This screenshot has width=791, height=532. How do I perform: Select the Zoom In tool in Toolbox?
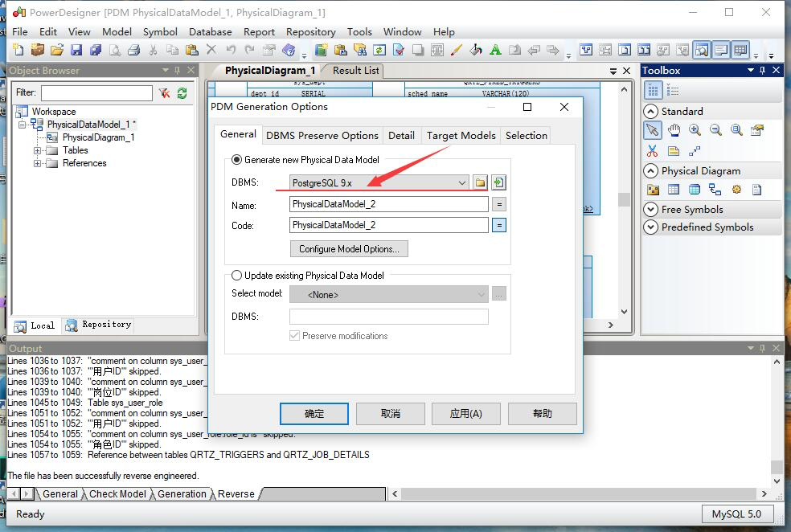(x=695, y=130)
